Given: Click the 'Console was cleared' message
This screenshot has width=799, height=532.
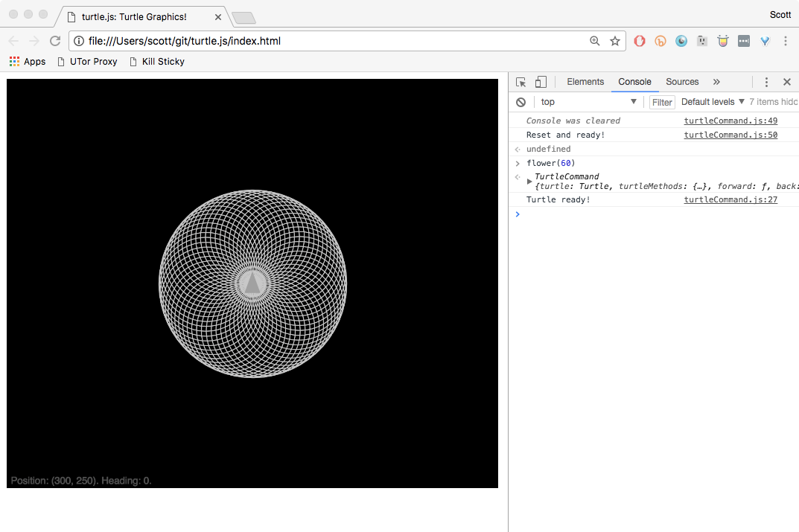Looking at the screenshot, I should 573,121.
